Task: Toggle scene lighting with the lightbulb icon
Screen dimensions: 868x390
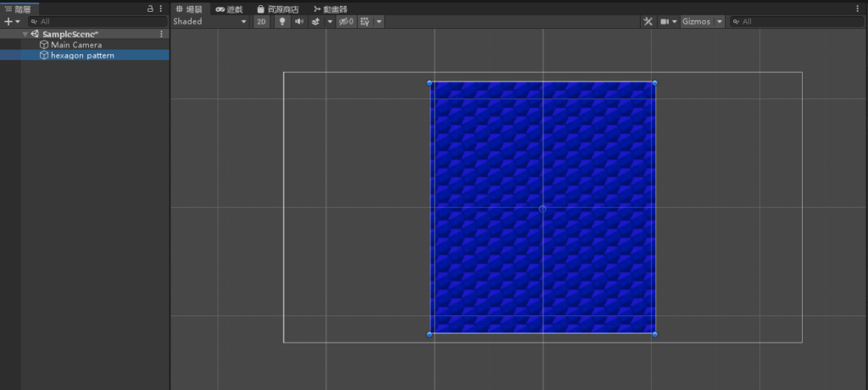Action: click(x=282, y=21)
